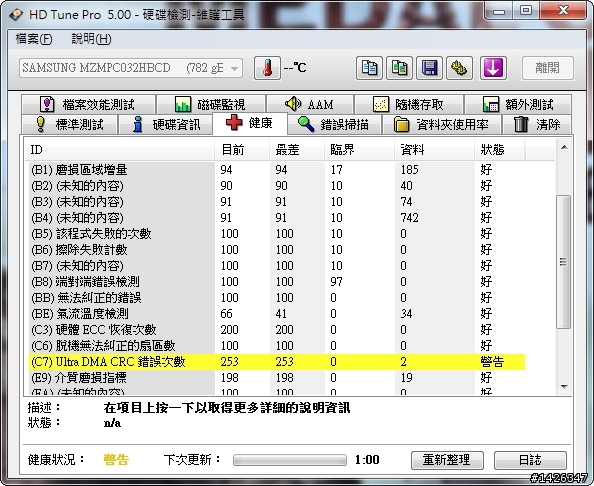Switch to the 隨機存取 tab

tap(409, 104)
